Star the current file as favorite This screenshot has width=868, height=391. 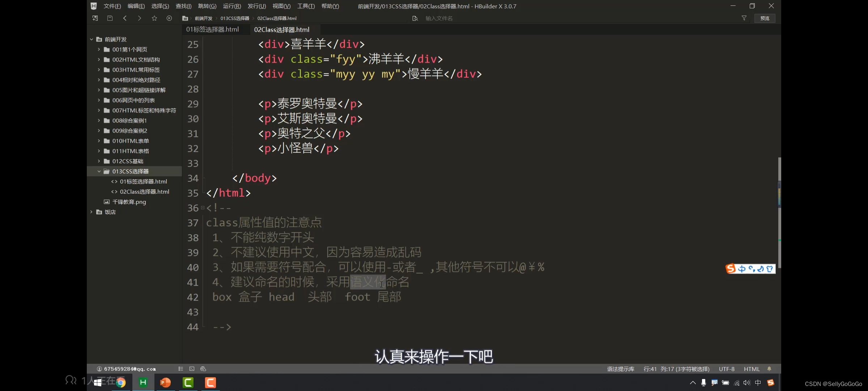(x=154, y=18)
